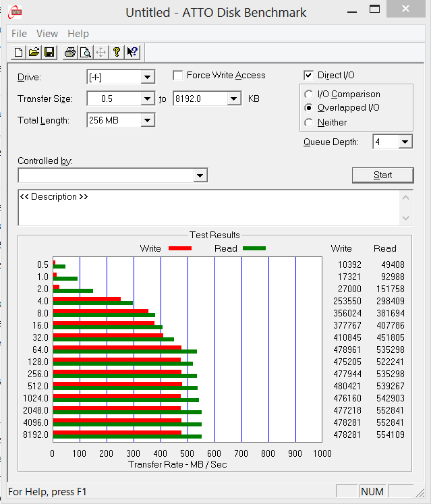Open the Drive dropdown list
Image resolution: width=431 pixels, height=504 pixels.
[x=148, y=78]
